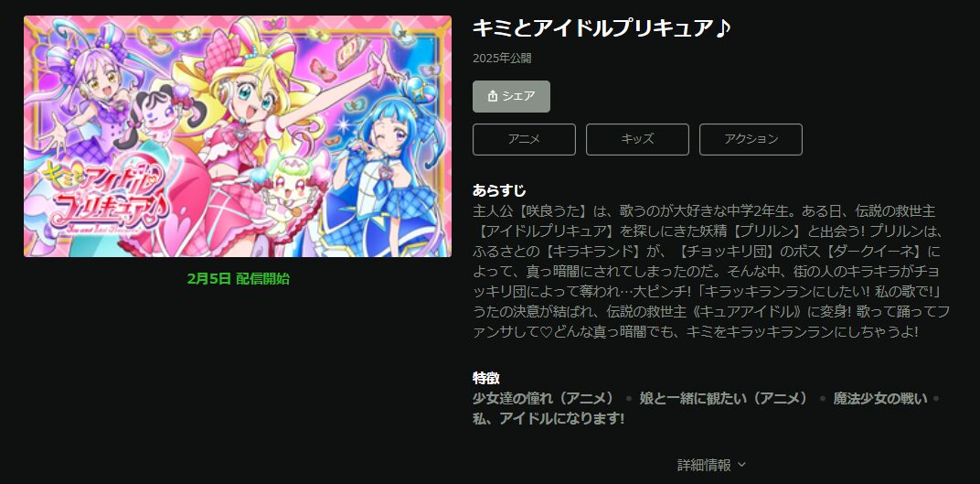Click the シェア button label

click(518, 96)
